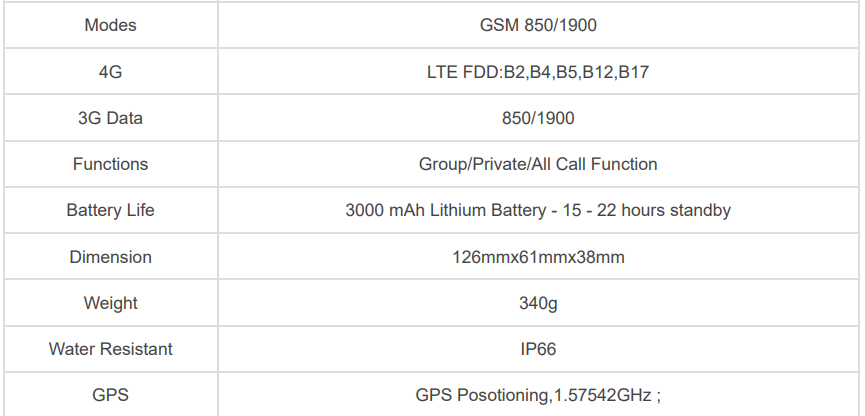Select the Water Resistant label
Image resolution: width=865 pixels, height=416 pixels.
(110, 349)
